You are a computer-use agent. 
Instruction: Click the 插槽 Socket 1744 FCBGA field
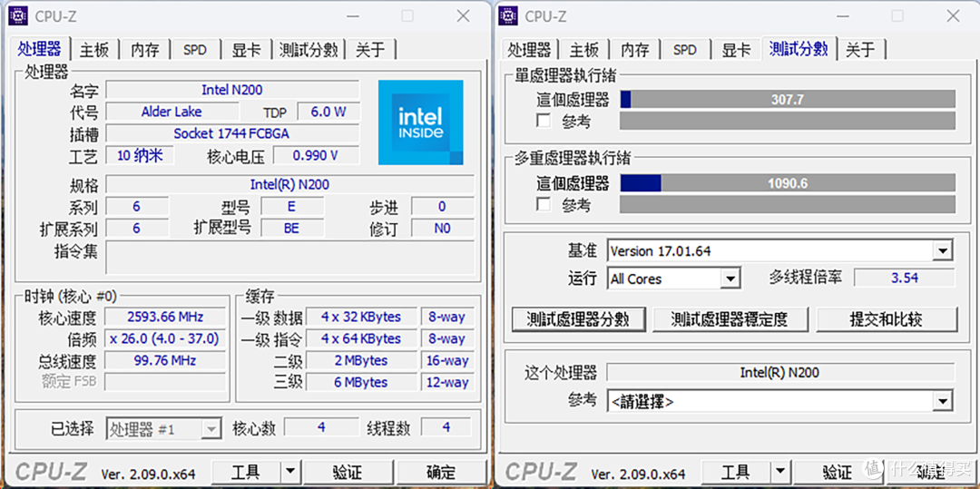coord(232,133)
